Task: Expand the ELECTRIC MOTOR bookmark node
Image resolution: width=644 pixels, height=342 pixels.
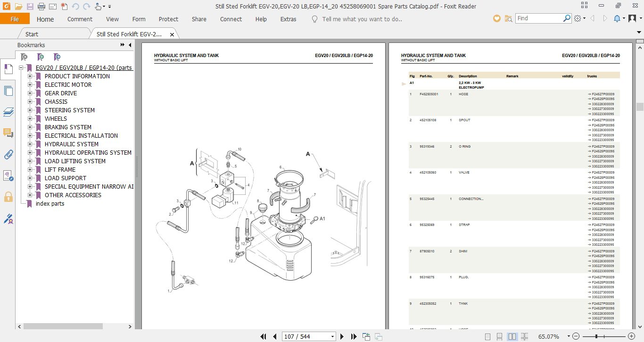Action: (x=30, y=85)
